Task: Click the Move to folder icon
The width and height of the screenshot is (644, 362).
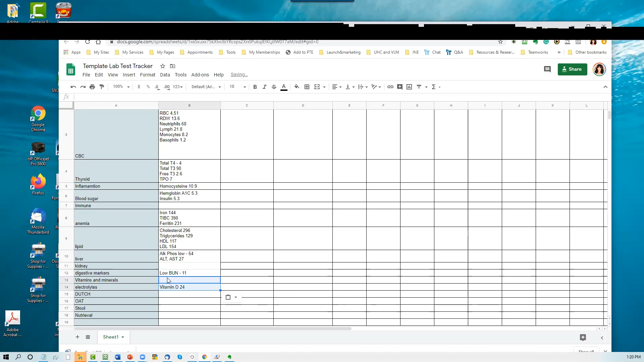Action: 172,66
